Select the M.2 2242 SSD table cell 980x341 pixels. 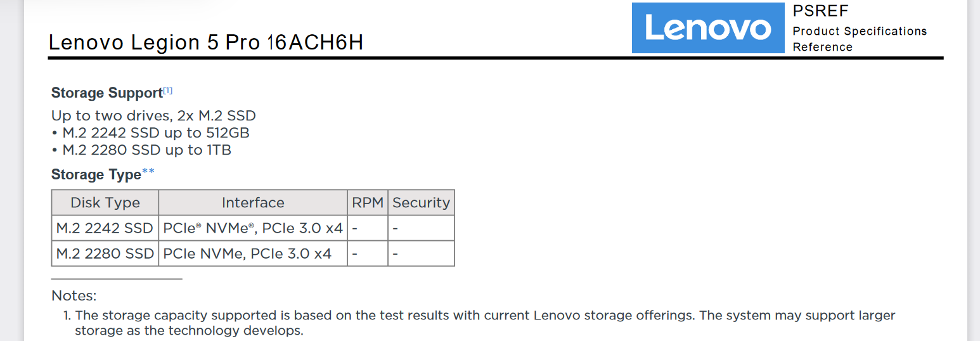(x=105, y=228)
